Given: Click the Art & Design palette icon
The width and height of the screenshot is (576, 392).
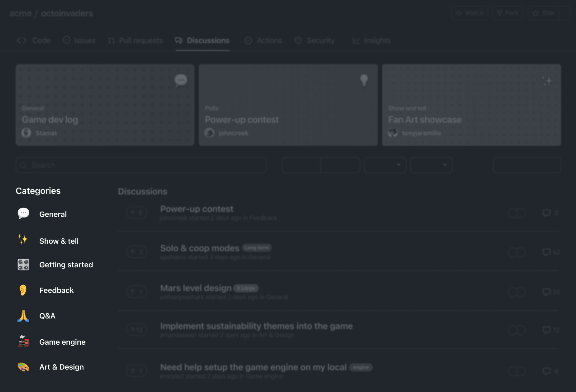Looking at the screenshot, I should coord(23,367).
